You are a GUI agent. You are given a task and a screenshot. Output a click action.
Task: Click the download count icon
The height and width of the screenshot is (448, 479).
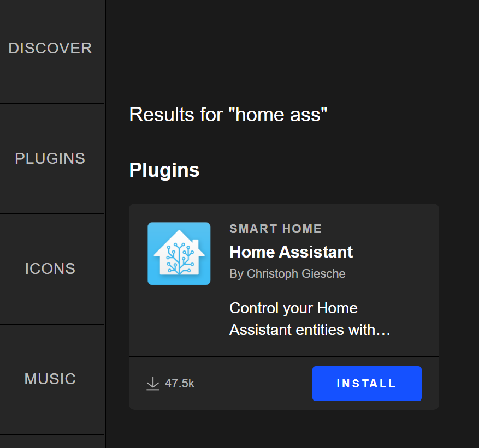[152, 384]
